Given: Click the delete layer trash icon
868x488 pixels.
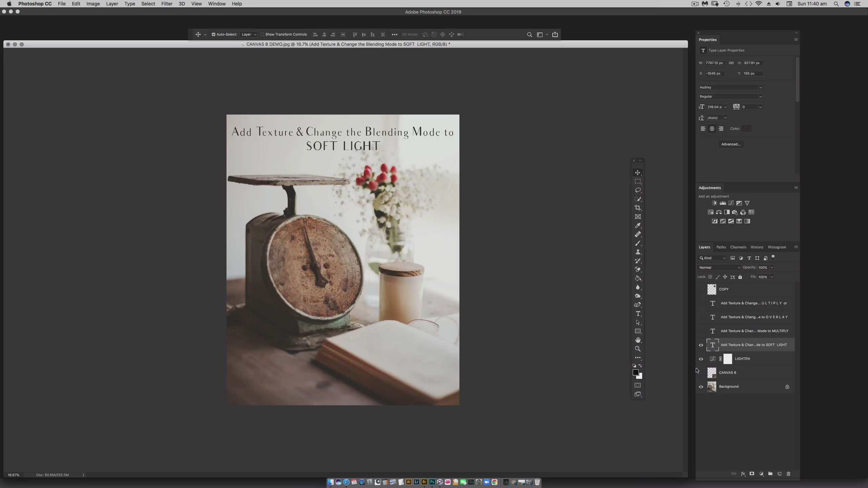Looking at the screenshot, I should tap(788, 474).
